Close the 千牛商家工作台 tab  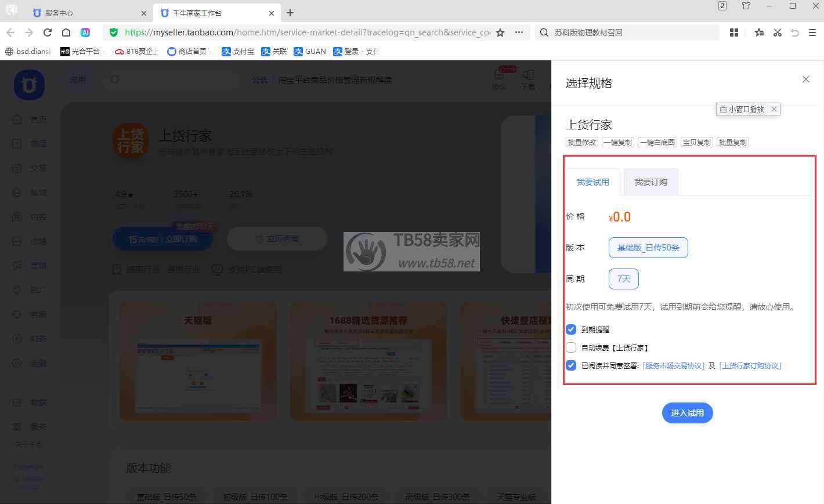pyautogui.click(x=272, y=13)
